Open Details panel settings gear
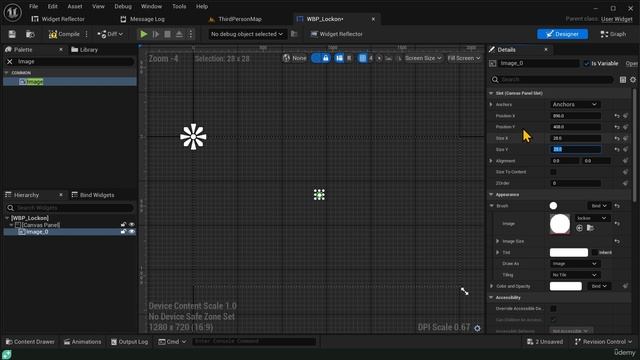The image size is (640, 360). 633,80
